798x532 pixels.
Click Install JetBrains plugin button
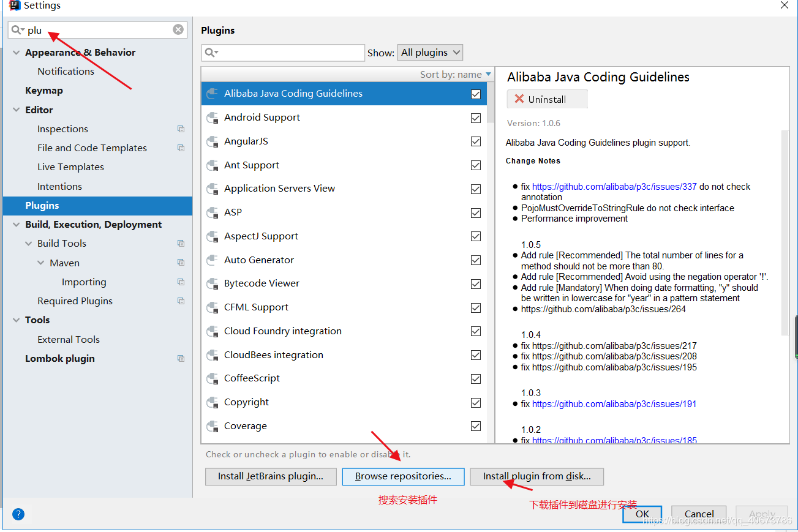[271, 476]
